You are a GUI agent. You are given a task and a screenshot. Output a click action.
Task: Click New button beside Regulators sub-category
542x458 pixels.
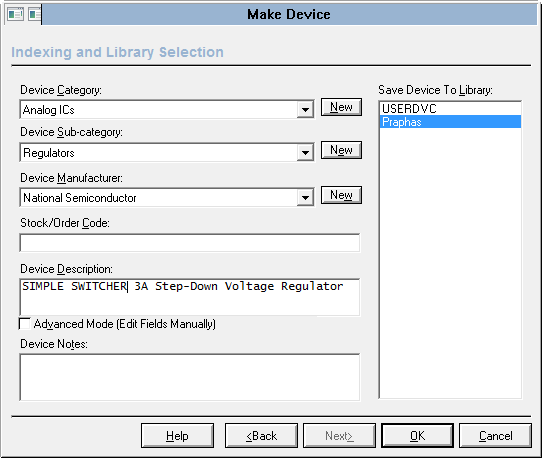click(x=341, y=150)
